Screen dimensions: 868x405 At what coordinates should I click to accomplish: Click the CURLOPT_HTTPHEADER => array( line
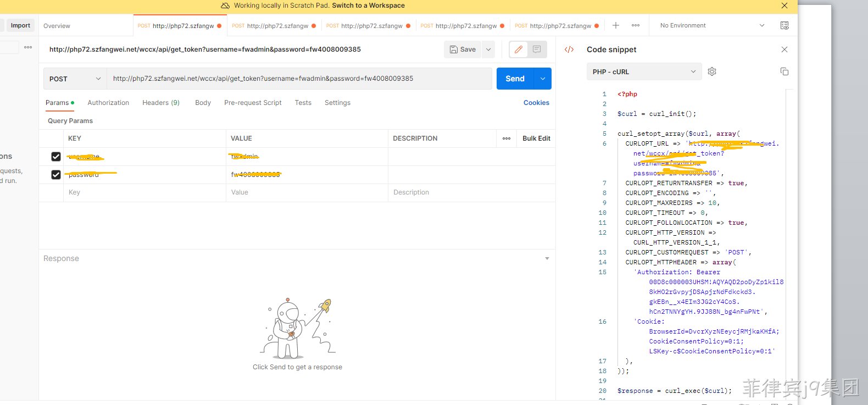(x=681, y=262)
